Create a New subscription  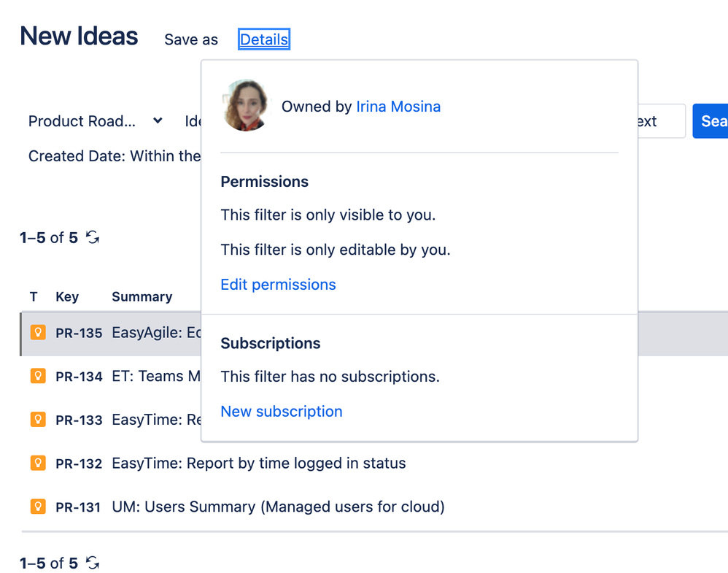click(x=281, y=412)
